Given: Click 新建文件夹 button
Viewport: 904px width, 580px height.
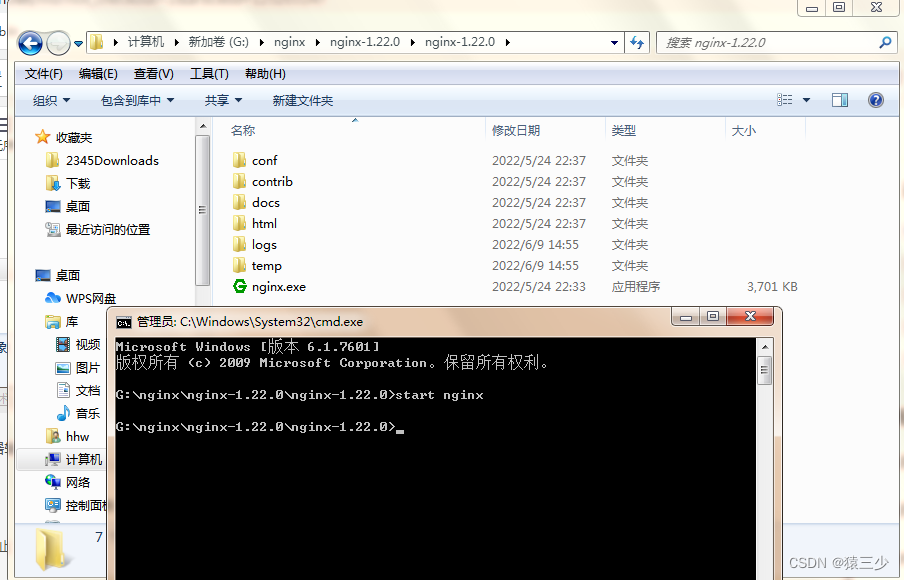Looking at the screenshot, I should [303, 100].
